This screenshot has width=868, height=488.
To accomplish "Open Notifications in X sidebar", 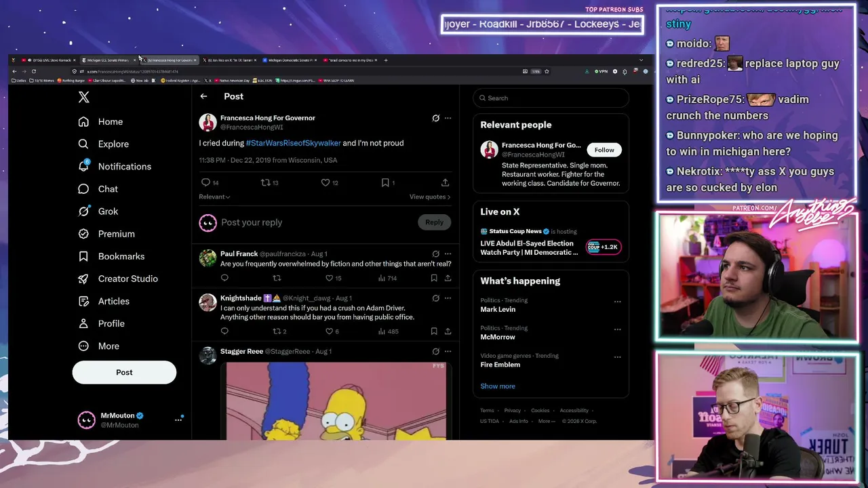I will 115,166.
